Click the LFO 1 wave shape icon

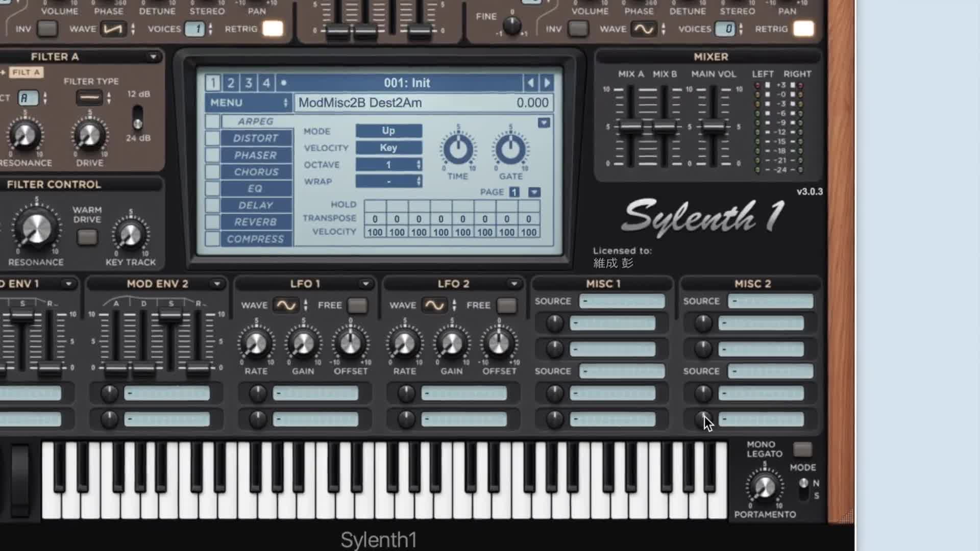point(286,305)
